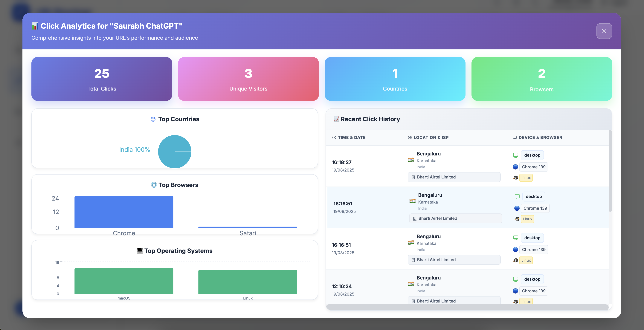This screenshot has height=330, width=644.
Task: Click the vertical scrollbar of the click history
Action: click(610, 171)
